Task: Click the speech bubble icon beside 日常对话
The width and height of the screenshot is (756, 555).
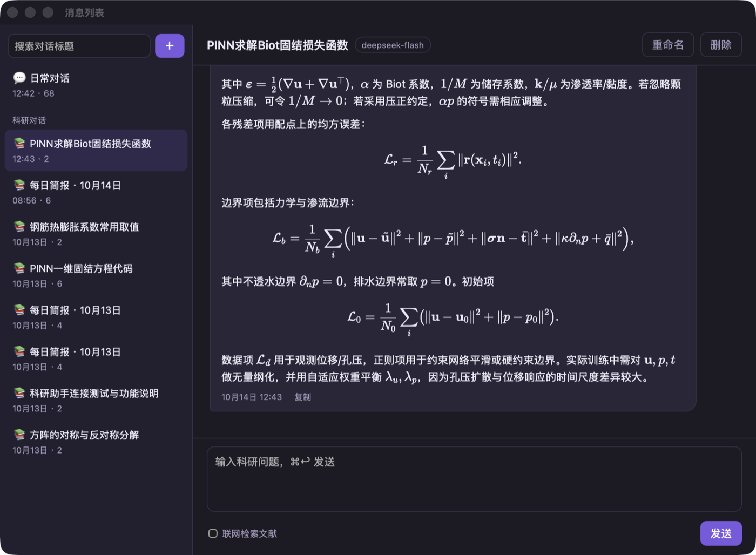Action: click(19, 78)
